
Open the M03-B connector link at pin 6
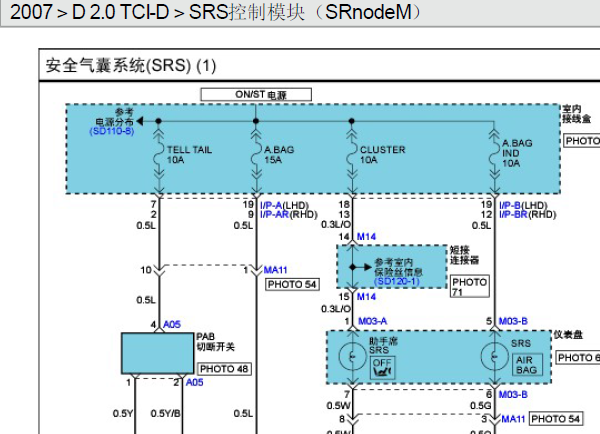[x=513, y=394]
